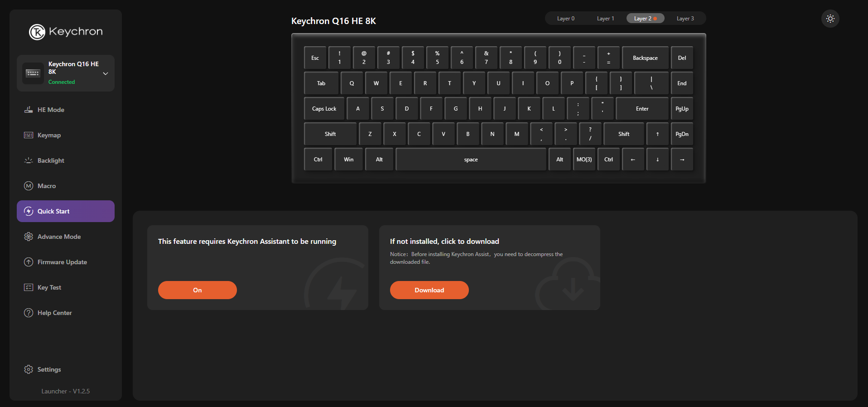Select the Quick Start menu item

tap(66, 211)
